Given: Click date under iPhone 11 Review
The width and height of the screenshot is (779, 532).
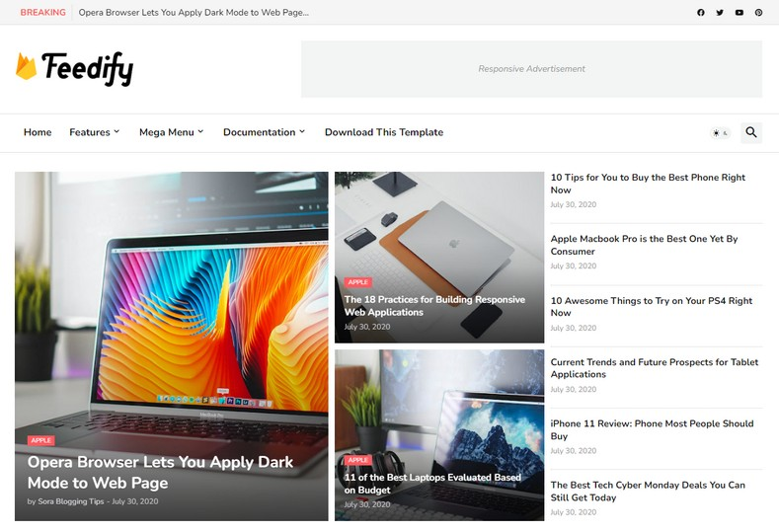Looking at the screenshot, I should [574, 451].
